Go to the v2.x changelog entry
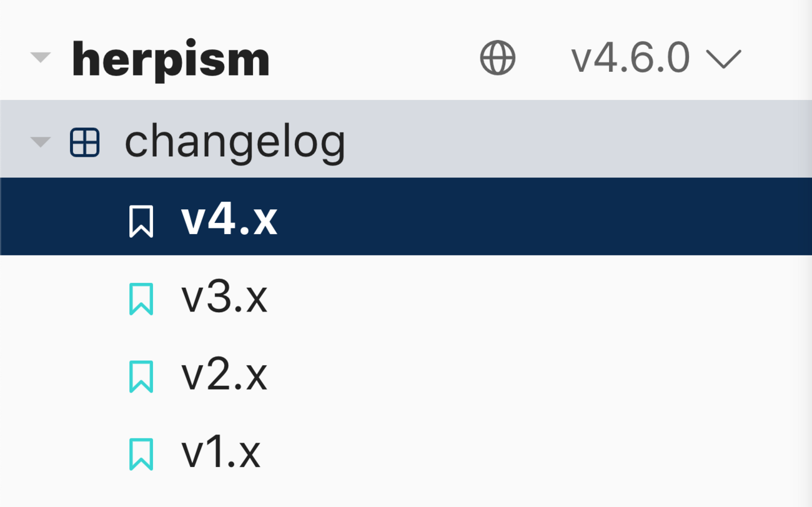The image size is (812, 507). point(224,375)
